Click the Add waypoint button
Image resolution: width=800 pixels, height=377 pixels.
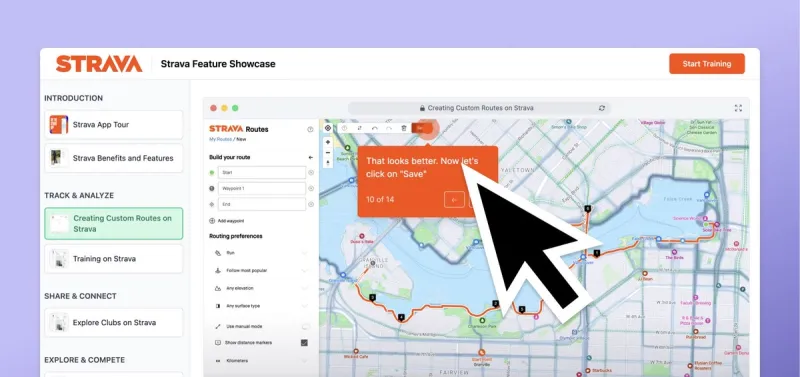click(227, 221)
